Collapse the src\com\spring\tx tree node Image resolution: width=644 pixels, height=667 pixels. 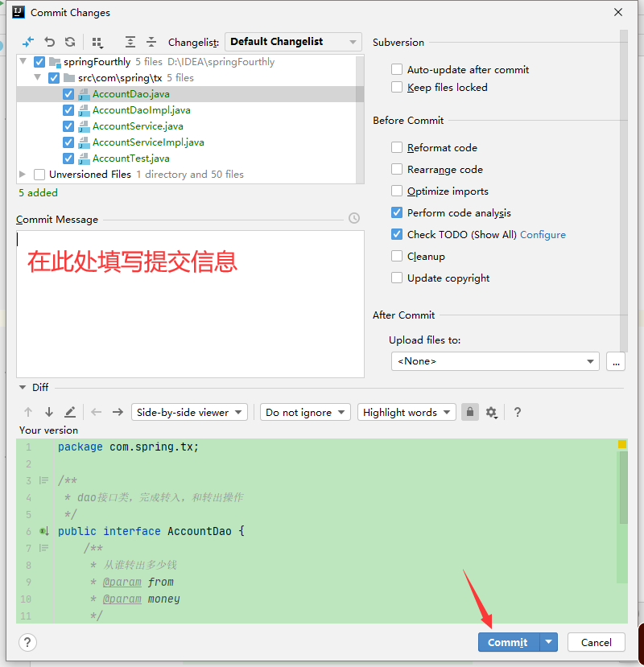point(38,77)
